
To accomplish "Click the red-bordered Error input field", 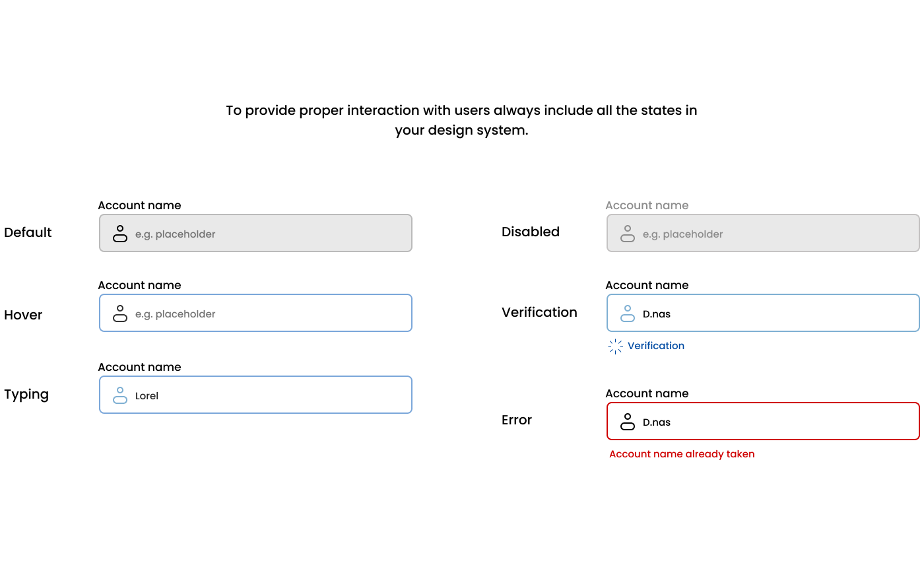I will (763, 421).
